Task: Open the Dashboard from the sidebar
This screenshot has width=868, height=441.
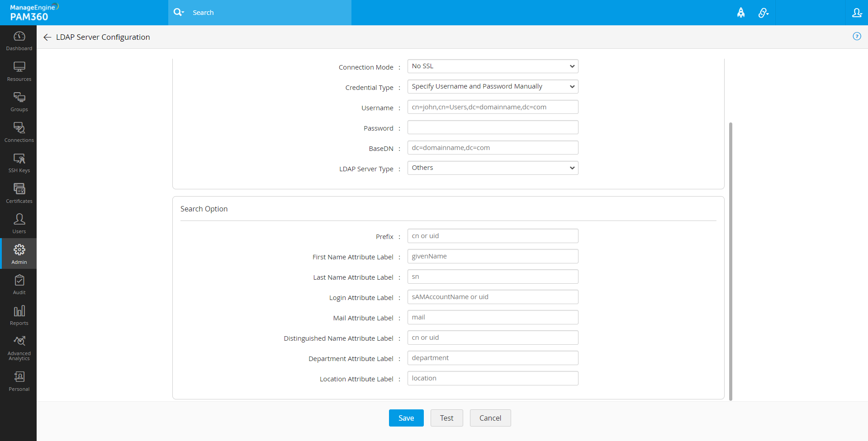Action: pyautogui.click(x=19, y=41)
